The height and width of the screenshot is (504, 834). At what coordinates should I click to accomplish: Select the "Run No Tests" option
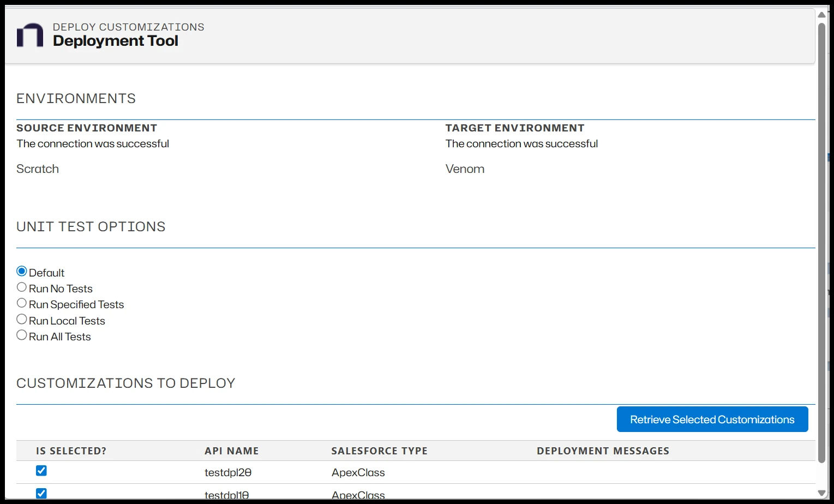[x=21, y=286]
